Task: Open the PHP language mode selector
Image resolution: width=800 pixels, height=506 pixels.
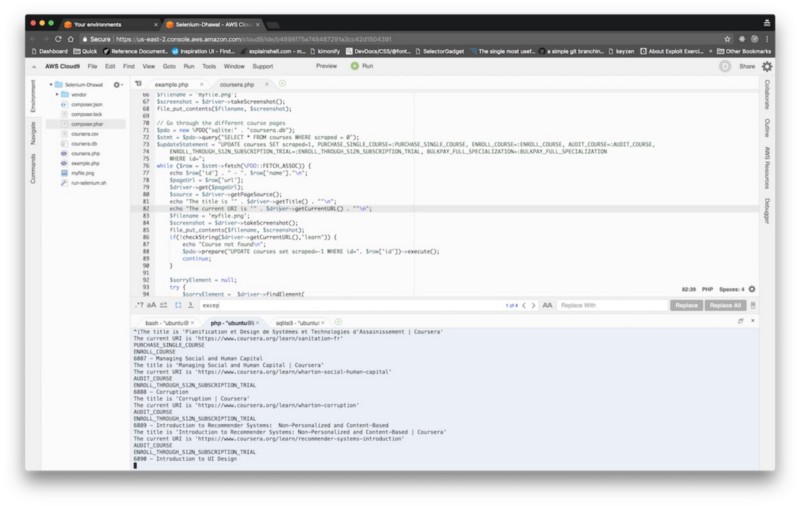Action: tap(706, 289)
